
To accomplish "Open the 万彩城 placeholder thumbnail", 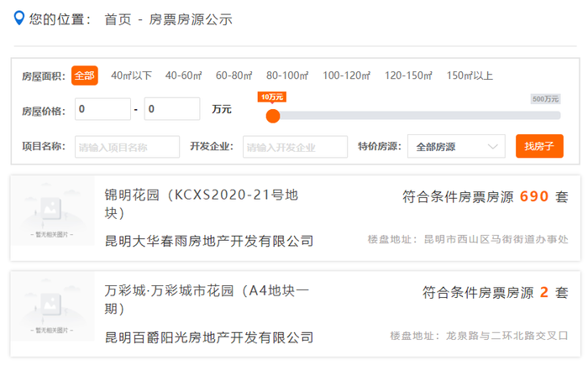I will pos(53,307).
